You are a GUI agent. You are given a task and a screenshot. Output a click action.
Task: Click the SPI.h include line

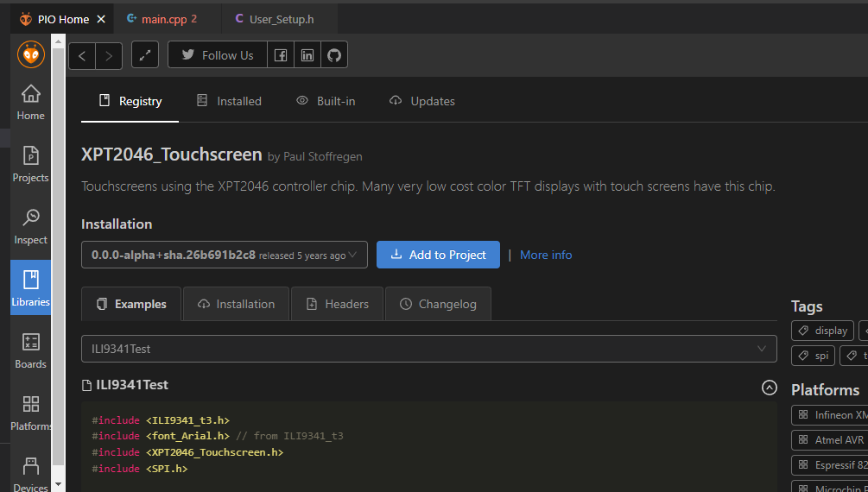[140, 468]
